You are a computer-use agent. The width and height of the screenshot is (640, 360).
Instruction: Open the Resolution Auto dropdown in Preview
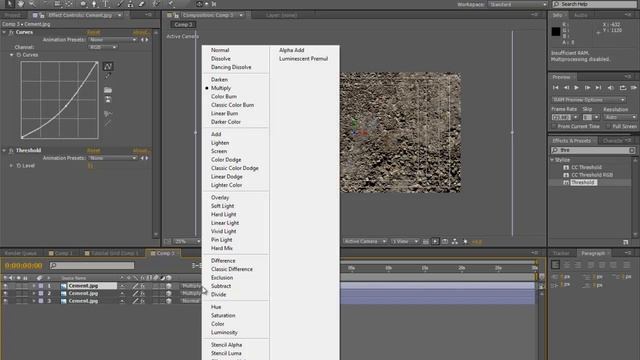(620, 118)
